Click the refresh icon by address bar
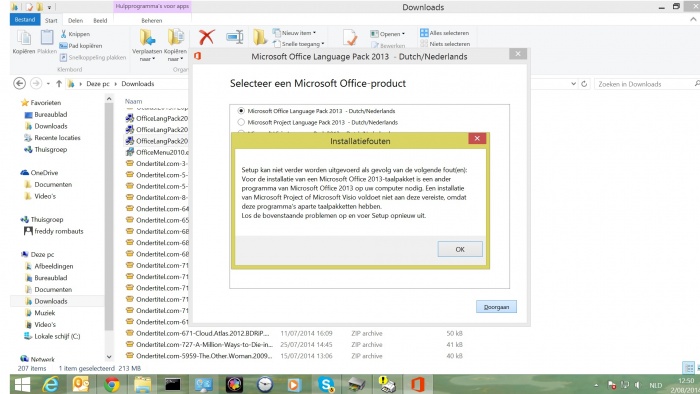Screen dimensions: 700x394 584,83
